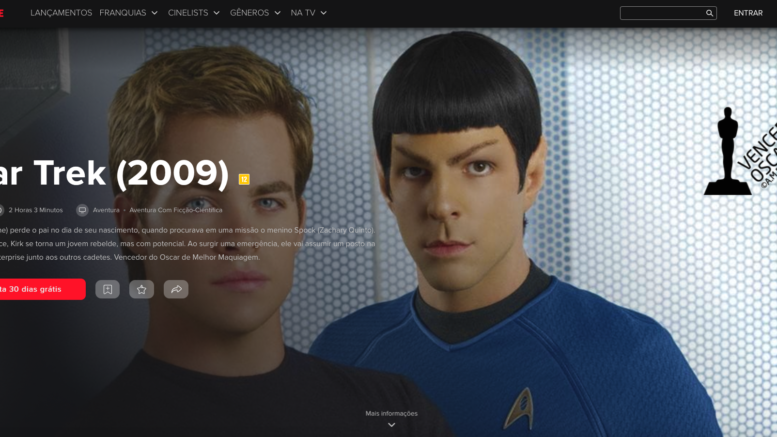Click the Oscar statuette winner badge
This screenshot has height=437, width=777.
coord(740,151)
